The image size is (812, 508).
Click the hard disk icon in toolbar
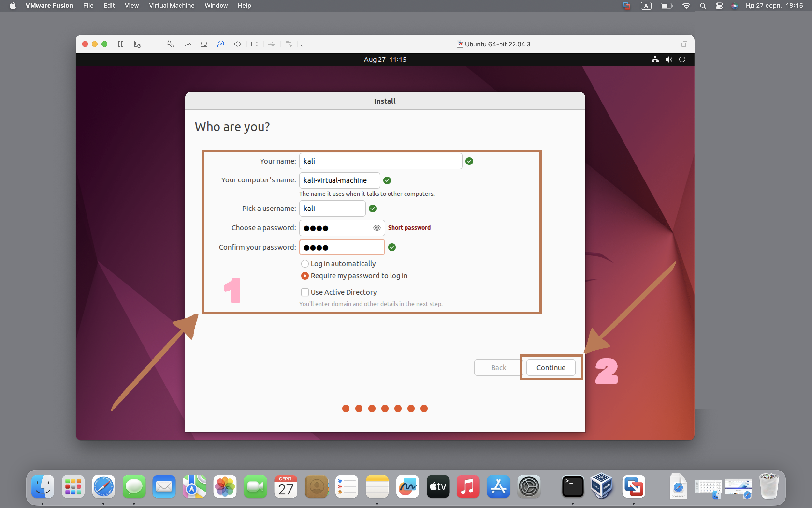click(x=204, y=44)
